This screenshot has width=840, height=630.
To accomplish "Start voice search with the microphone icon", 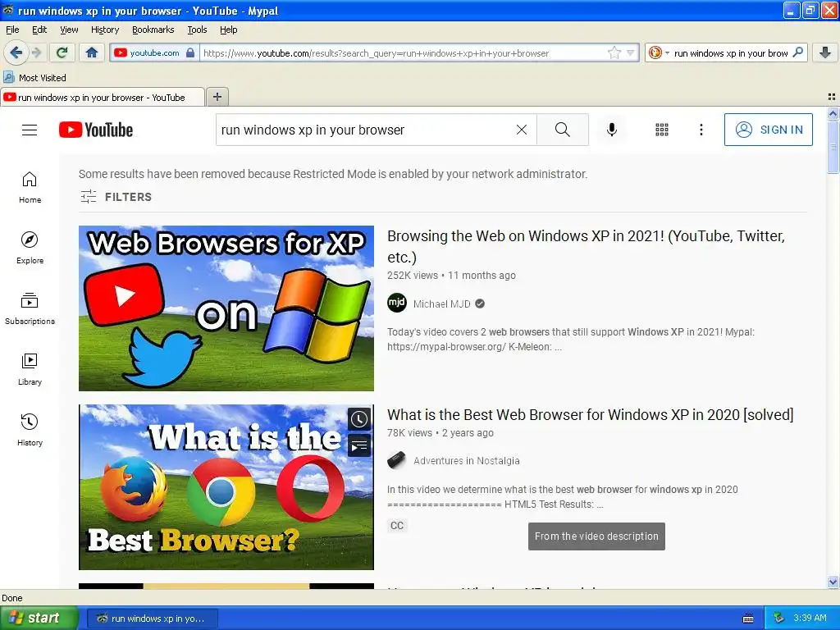I will pos(612,130).
